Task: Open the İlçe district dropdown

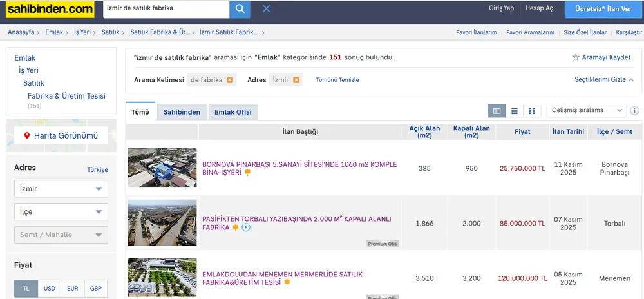Action: coord(61,212)
